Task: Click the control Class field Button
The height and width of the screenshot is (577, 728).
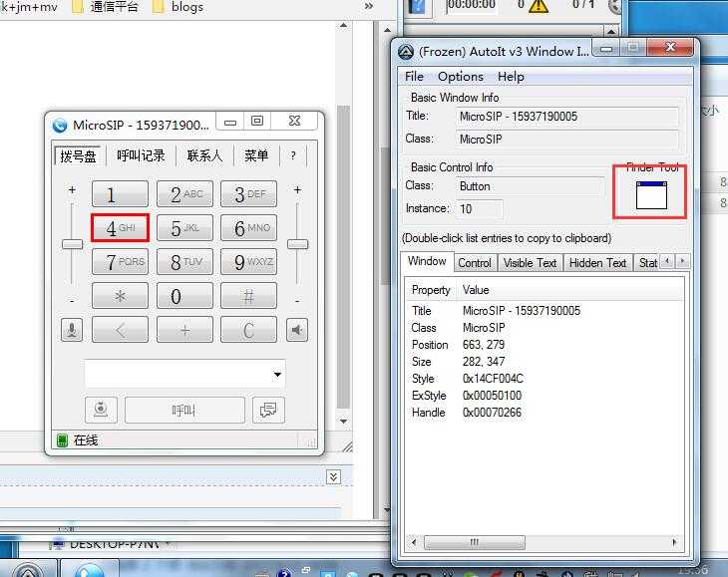Action: pyautogui.click(x=531, y=186)
